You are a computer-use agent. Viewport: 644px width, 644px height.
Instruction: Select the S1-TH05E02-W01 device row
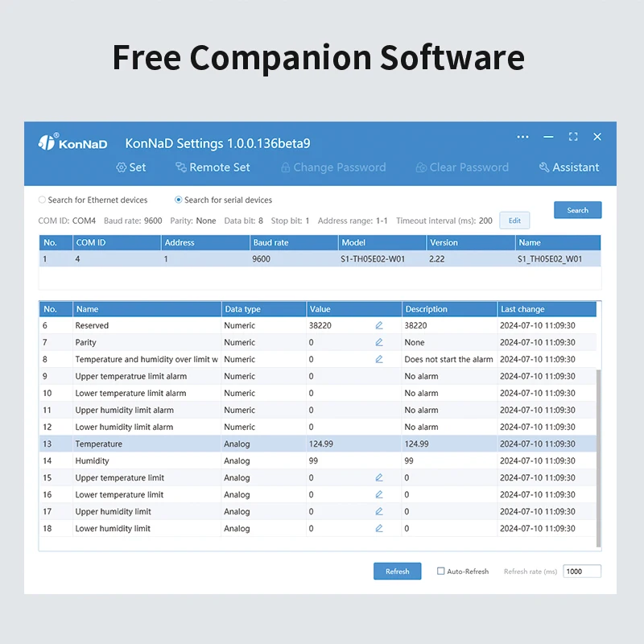click(320, 258)
